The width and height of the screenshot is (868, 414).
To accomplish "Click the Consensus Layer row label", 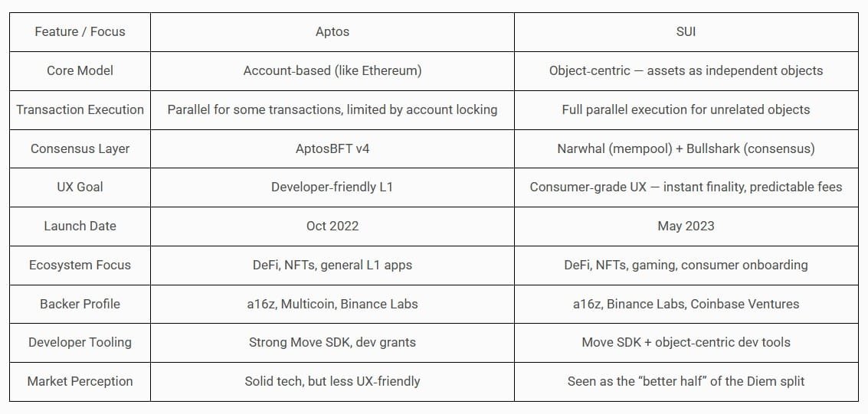I will point(80,148).
